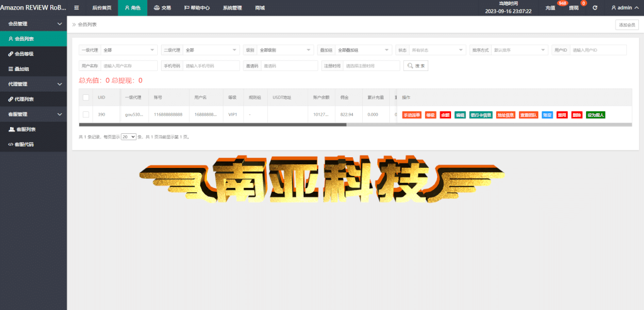Toggle the sidebar collapse hamburger icon
This screenshot has height=310, width=644.
(76, 8)
